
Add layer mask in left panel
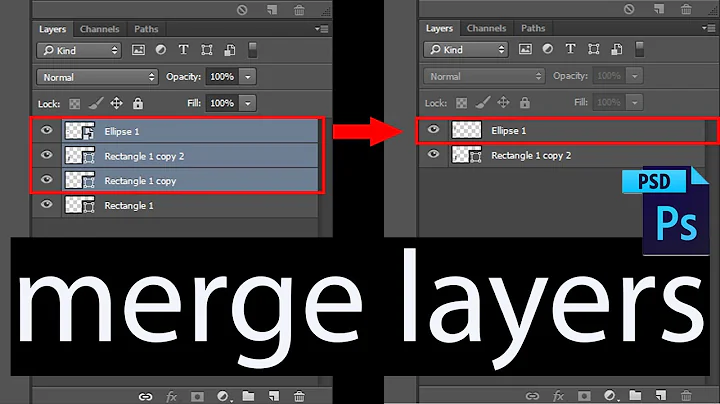pyautogui.click(x=197, y=396)
